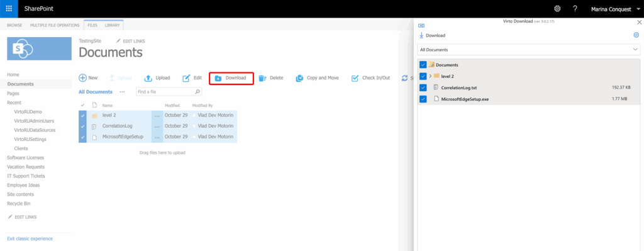Uncheck MicrosoftEdgeSetup.exe checkbox in panel
Viewport: 644px width, 251px height.
click(423, 99)
